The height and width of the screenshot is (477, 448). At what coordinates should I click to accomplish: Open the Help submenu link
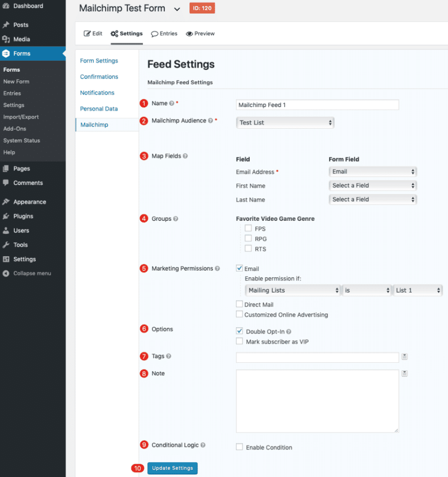[9, 152]
